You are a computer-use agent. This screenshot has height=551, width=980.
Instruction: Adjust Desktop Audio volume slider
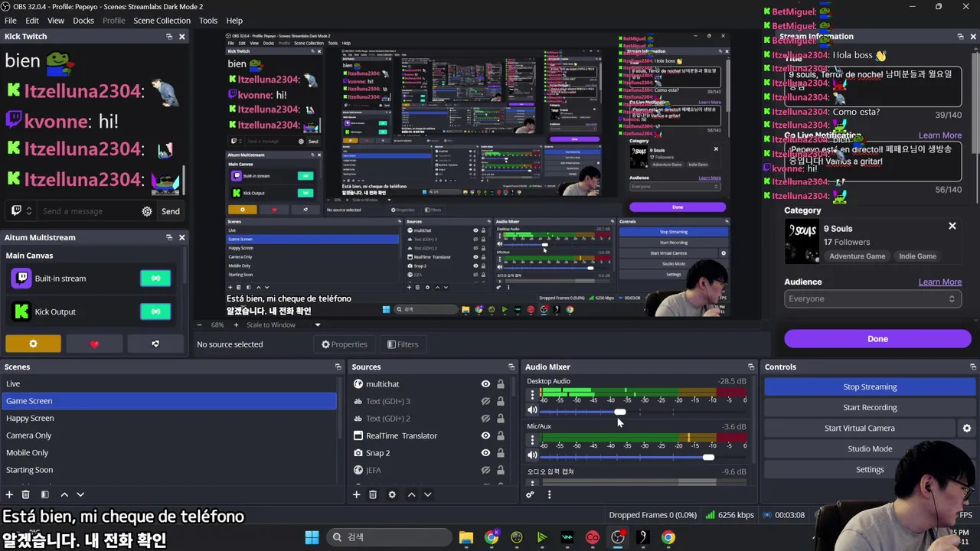[620, 412]
